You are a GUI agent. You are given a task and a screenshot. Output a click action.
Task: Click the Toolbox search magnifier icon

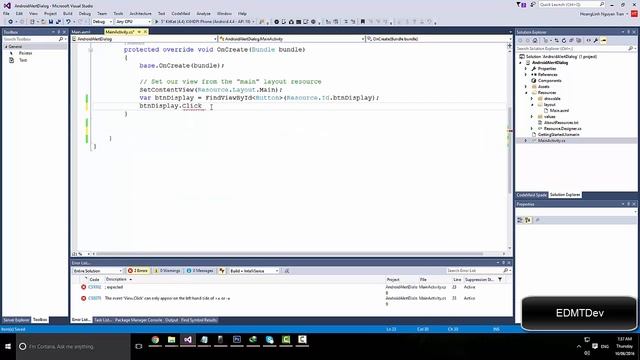[61, 39]
